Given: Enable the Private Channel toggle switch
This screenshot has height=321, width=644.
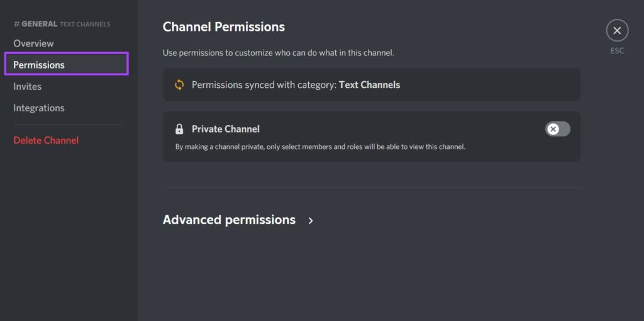Looking at the screenshot, I should [x=557, y=129].
